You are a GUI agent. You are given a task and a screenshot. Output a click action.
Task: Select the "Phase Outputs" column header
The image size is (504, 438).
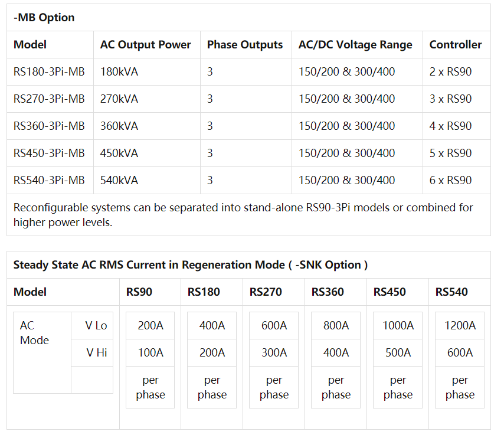245,45
